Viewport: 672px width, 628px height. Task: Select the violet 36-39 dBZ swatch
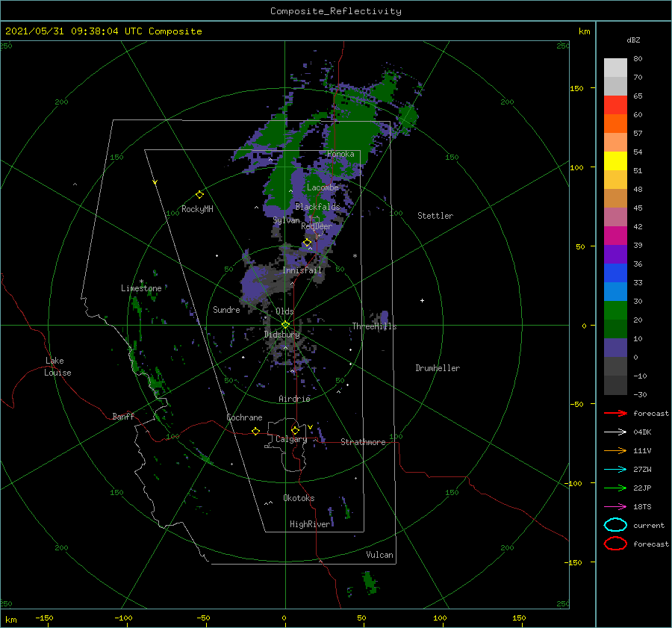coord(615,255)
